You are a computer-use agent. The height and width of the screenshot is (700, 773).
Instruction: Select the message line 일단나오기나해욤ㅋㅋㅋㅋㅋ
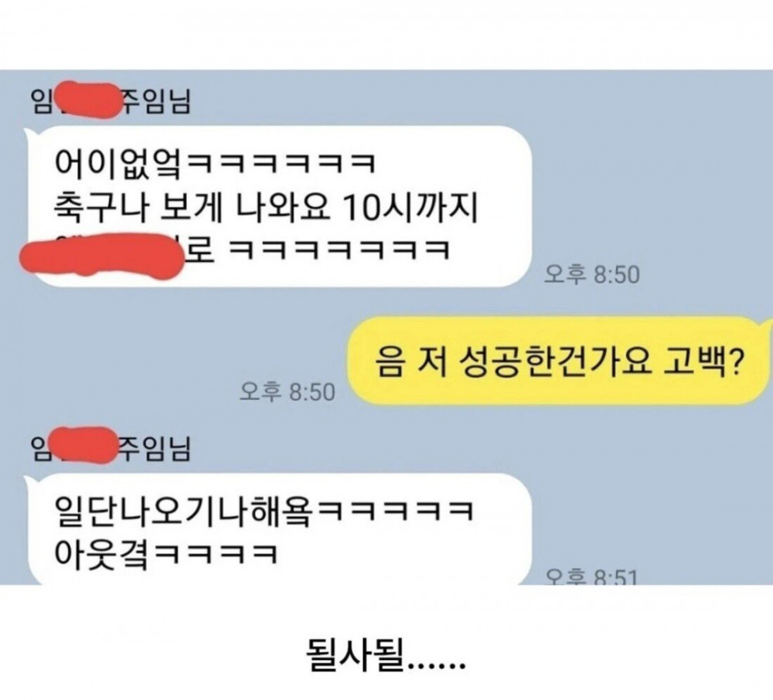[x=264, y=511]
